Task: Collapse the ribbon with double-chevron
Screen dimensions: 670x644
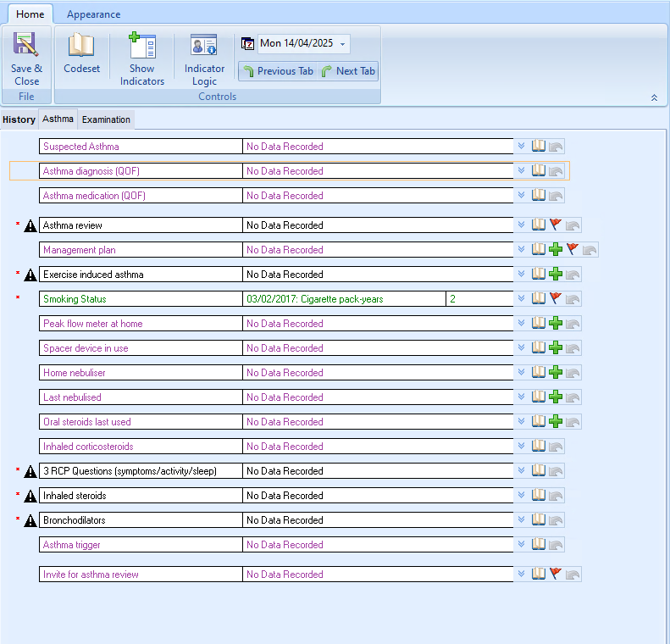Action: tap(654, 97)
